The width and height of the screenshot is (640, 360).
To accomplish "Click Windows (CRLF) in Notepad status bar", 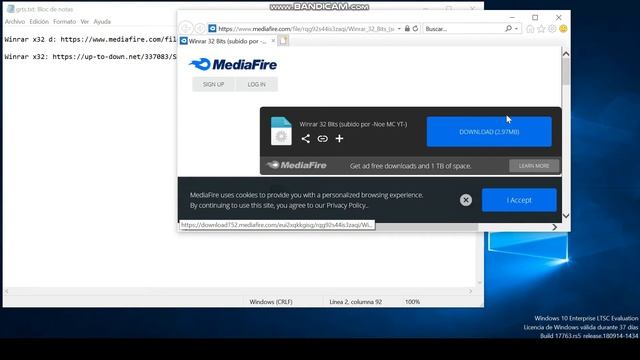I will pyautogui.click(x=271, y=302).
